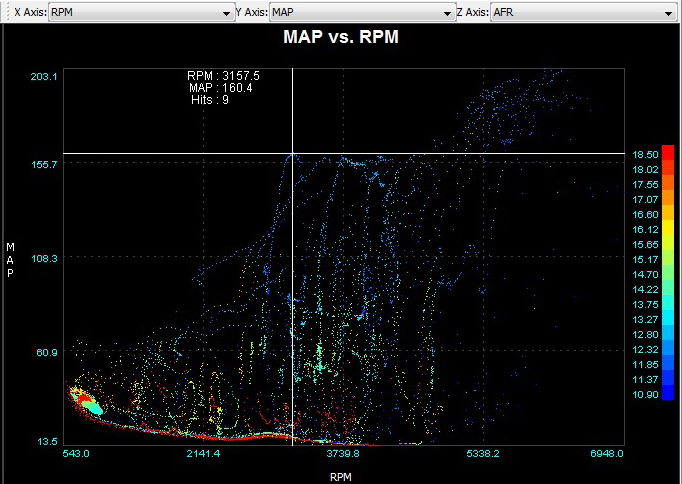Image resolution: width=682 pixels, height=484 pixels.
Task: Click the 6948.0 X-axis maximum label
Action: (606, 453)
